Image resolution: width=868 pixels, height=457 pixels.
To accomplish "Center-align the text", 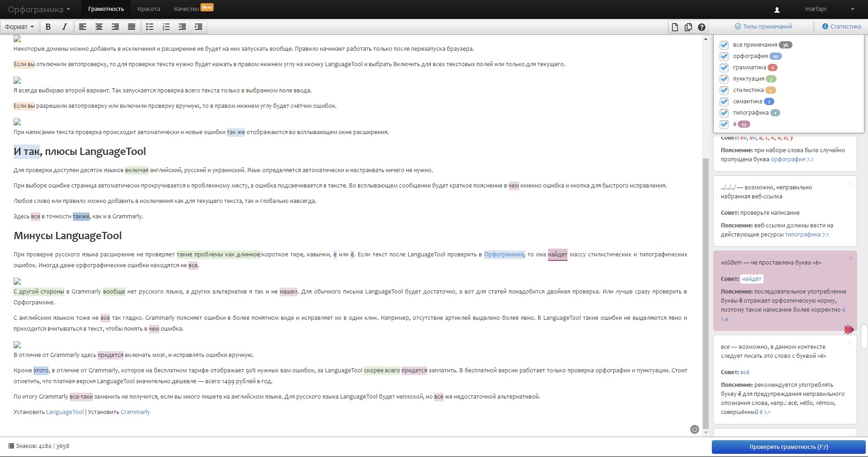I will coord(99,27).
